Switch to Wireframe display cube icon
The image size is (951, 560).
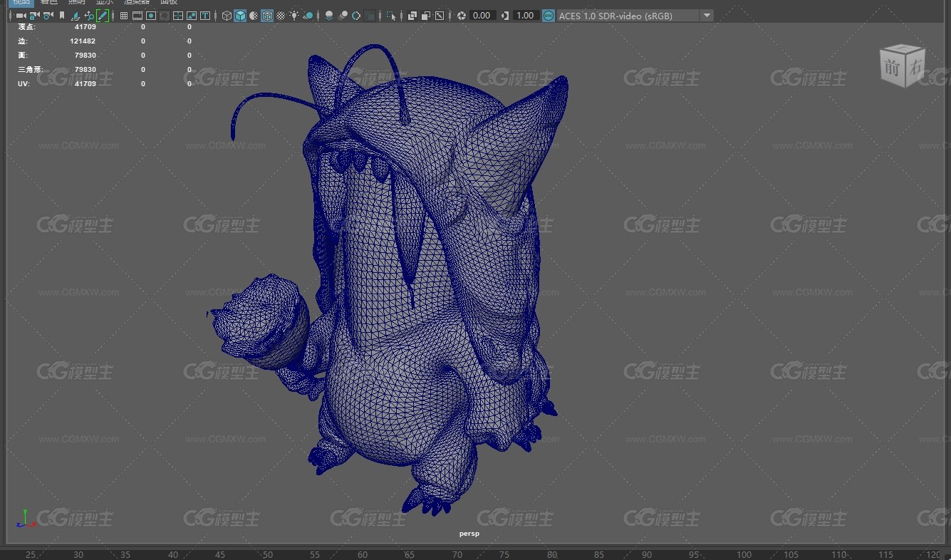(227, 15)
